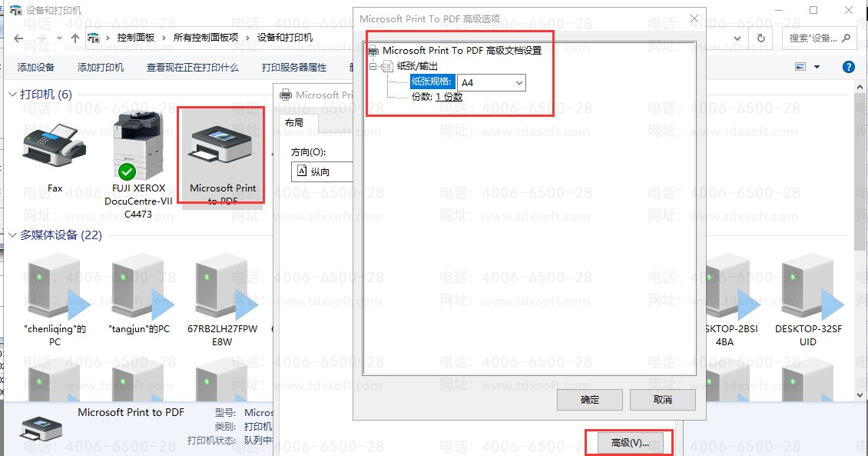Select the Fax printer icon
The height and width of the screenshot is (456, 868).
(x=55, y=143)
